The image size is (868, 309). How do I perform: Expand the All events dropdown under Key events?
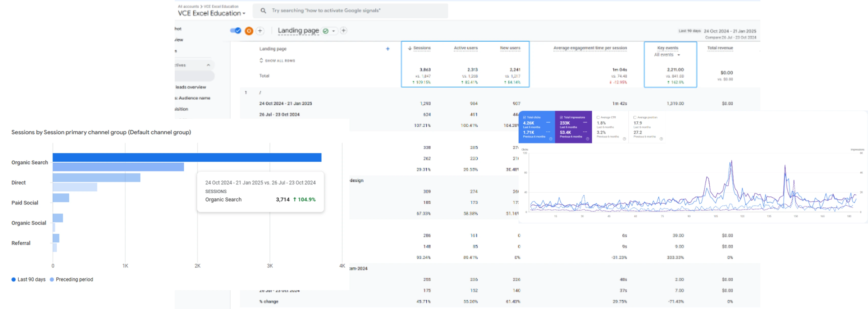pyautogui.click(x=667, y=55)
